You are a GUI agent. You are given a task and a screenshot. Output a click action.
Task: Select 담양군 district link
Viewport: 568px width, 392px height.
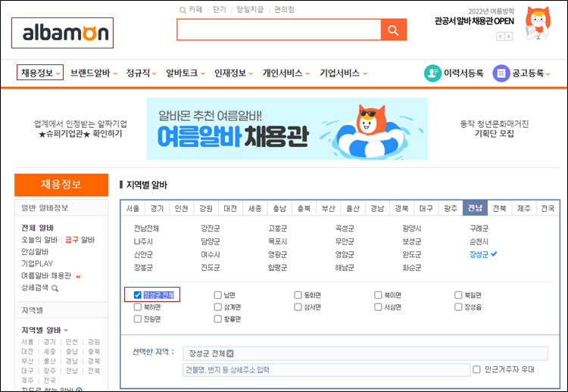(x=211, y=241)
